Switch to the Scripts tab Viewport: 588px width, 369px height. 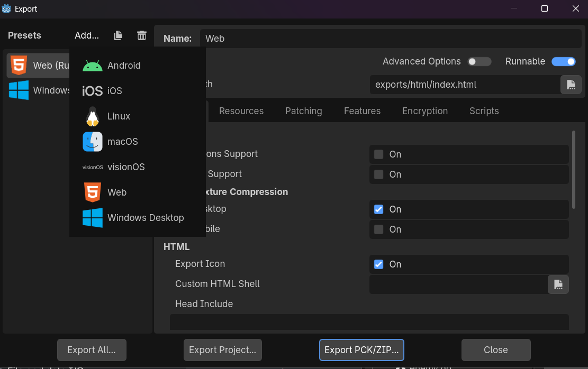point(484,111)
